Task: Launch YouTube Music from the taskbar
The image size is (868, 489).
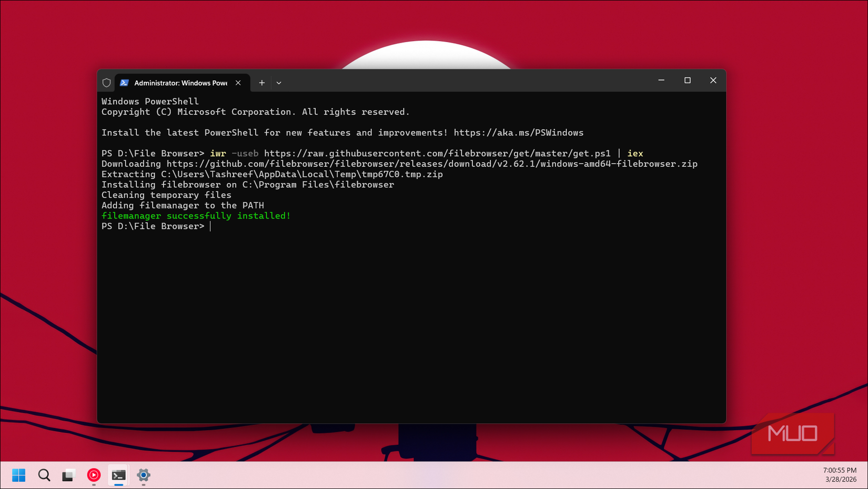Action: pyautogui.click(x=94, y=475)
